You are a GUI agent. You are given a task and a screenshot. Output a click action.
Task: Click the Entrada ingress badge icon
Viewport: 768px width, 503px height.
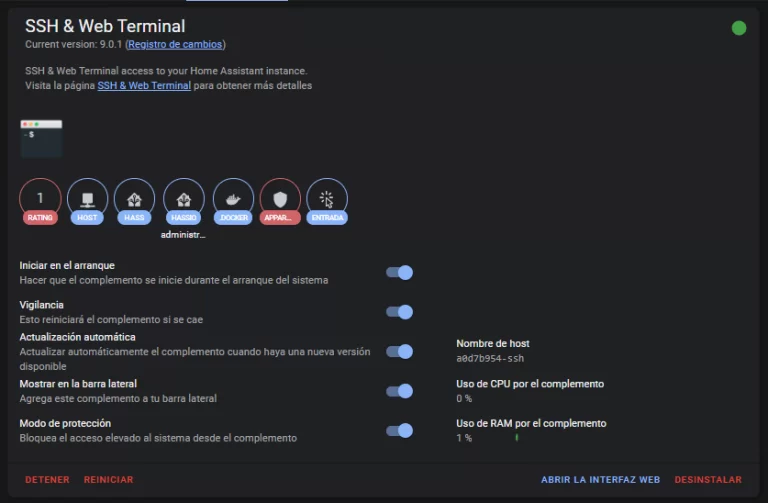pos(327,199)
